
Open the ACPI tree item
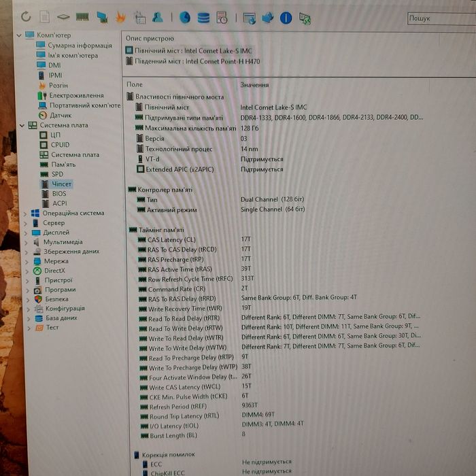click(54, 203)
